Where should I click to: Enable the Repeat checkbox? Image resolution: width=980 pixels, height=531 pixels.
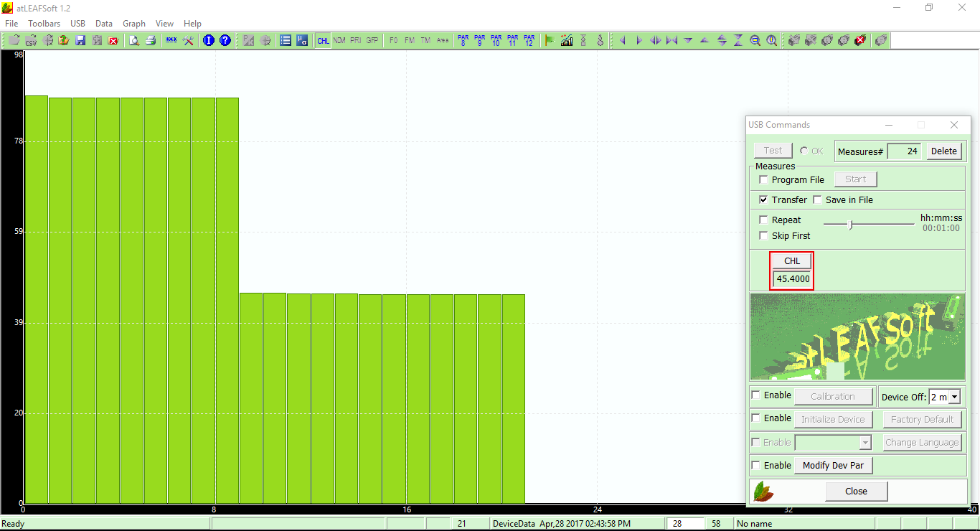[x=763, y=220]
